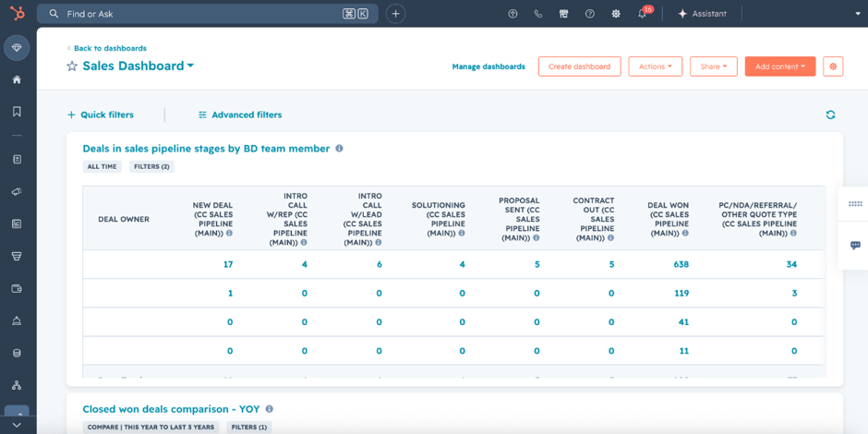Image resolution: width=868 pixels, height=434 pixels.
Task: Open the Data management database icon
Action: click(17, 353)
